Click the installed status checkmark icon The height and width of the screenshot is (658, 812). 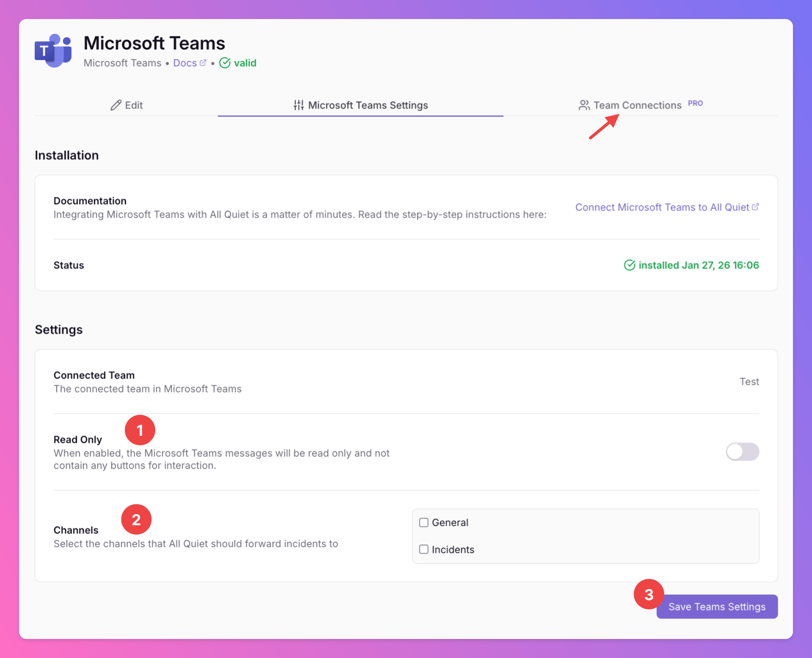(629, 265)
